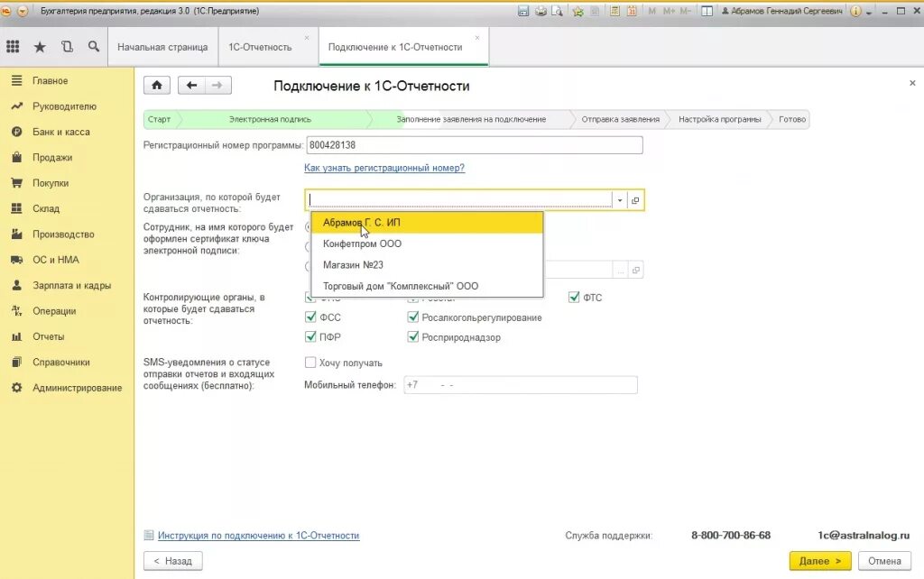Image resolution: width=924 pixels, height=579 pixels.
Task: Click the Отмена button
Action: pos(884,561)
